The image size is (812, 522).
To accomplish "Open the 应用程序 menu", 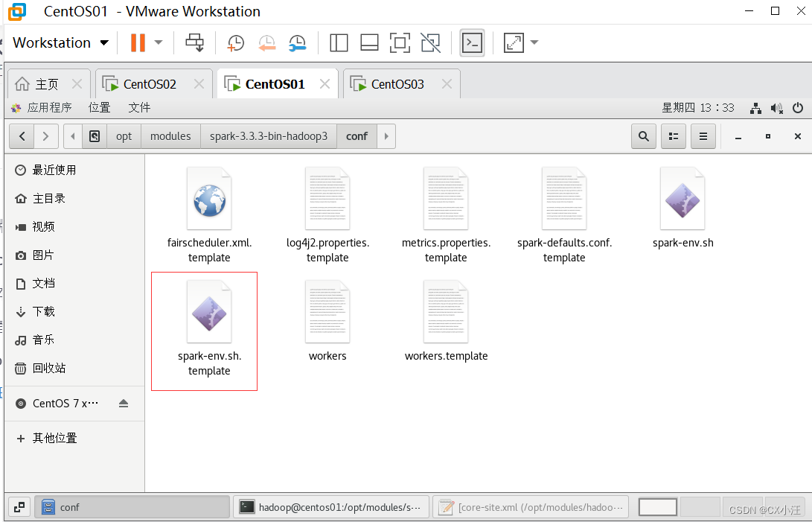I will (x=42, y=107).
